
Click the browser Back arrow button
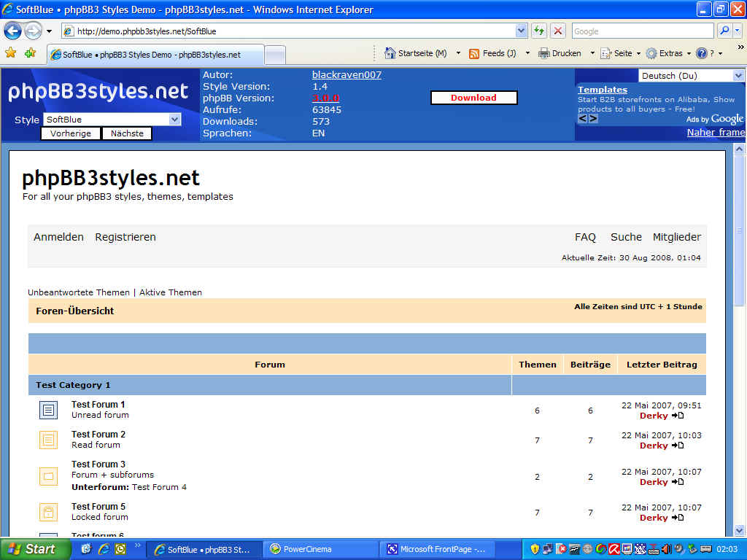[x=12, y=31]
